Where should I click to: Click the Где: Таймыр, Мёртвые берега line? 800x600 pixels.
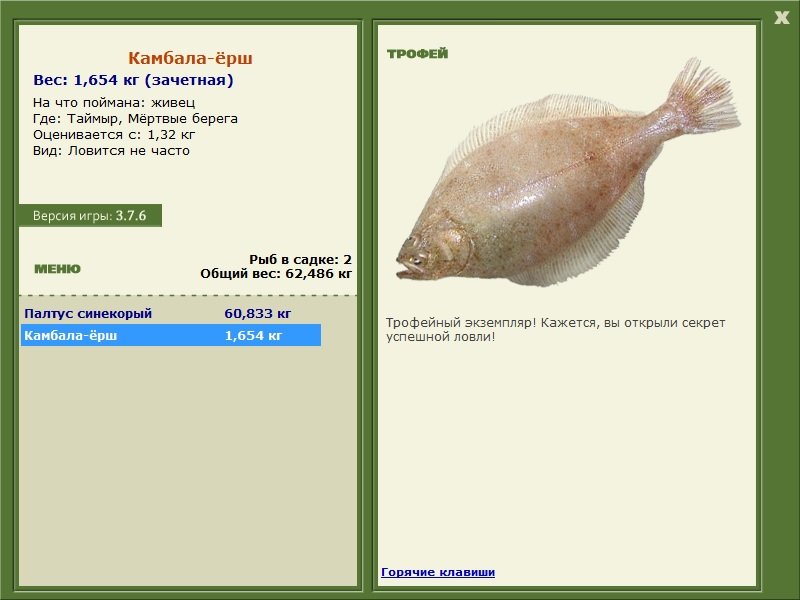135,119
